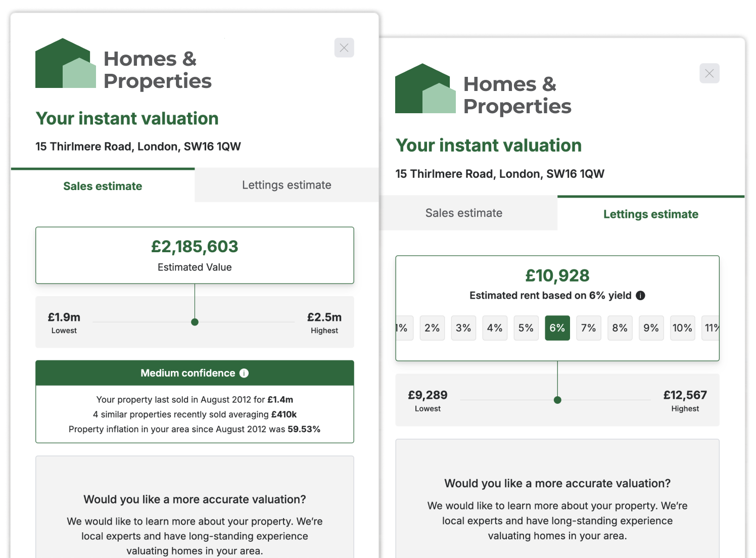Click the sales value range slider dot
The height and width of the screenshot is (558, 756).
pos(195,322)
